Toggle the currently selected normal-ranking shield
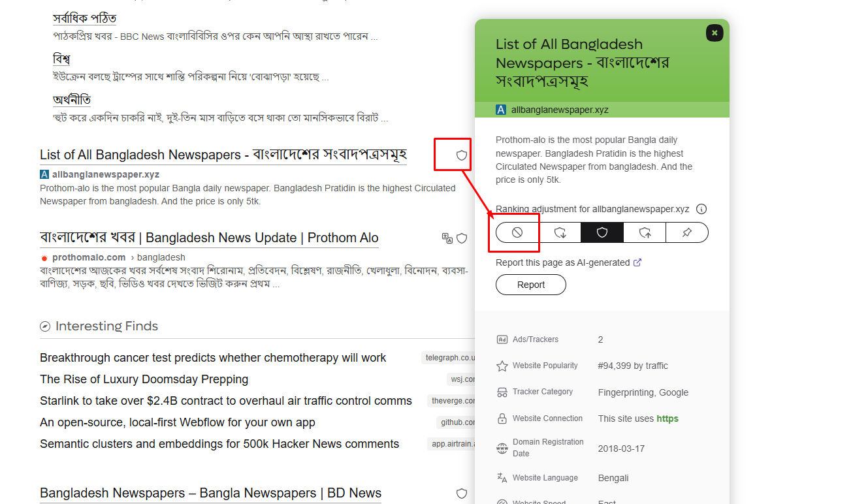The height and width of the screenshot is (504, 868). point(602,232)
